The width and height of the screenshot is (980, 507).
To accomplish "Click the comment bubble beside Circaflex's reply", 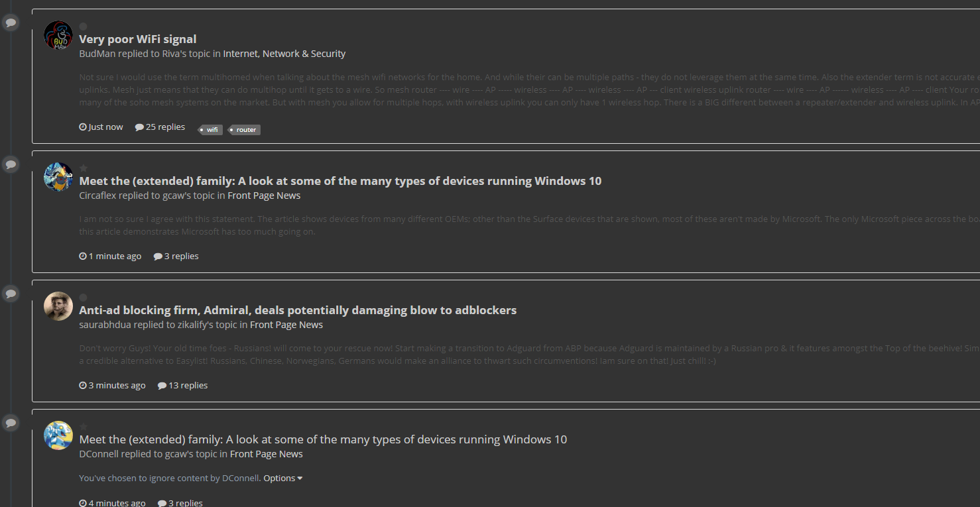I will (10, 164).
